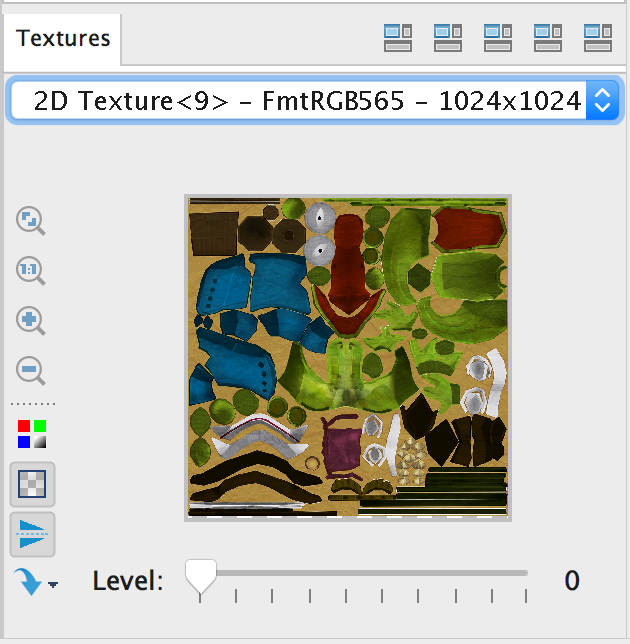Click the first panel layout icon in the tab bar
630x644 pixels.
398,39
